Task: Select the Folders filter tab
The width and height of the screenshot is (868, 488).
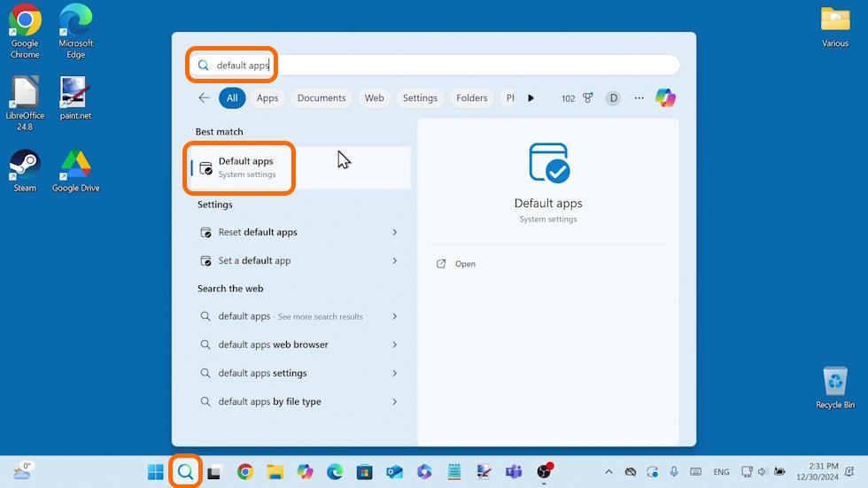Action: (471, 98)
